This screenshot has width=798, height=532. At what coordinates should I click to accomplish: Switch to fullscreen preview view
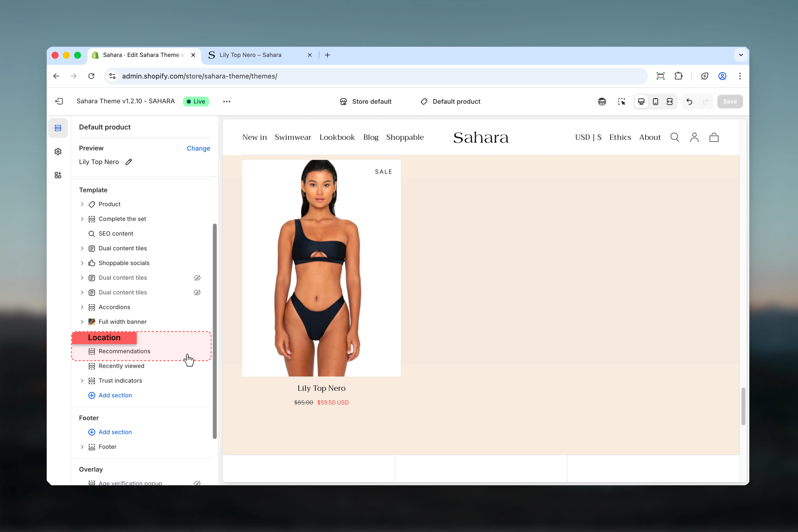pyautogui.click(x=670, y=101)
